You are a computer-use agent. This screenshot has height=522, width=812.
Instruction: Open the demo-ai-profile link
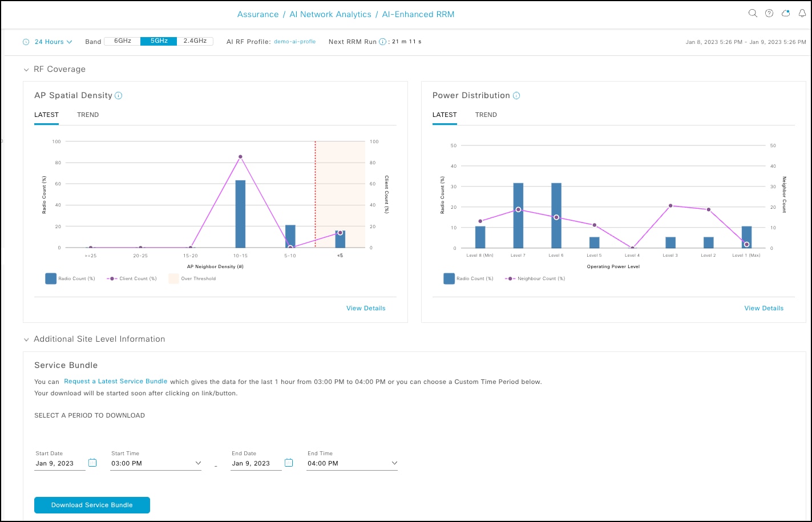click(x=295, y=42)
